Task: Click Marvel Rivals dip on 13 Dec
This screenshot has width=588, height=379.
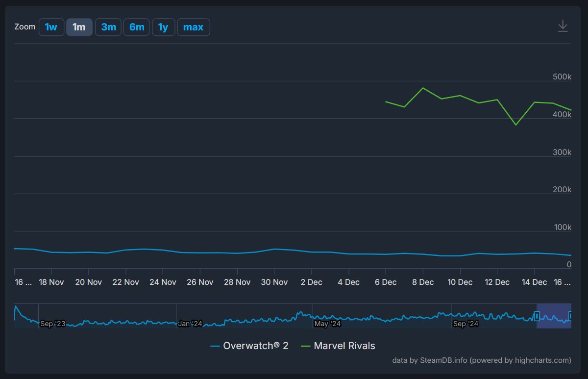Action: click(516, 125)
